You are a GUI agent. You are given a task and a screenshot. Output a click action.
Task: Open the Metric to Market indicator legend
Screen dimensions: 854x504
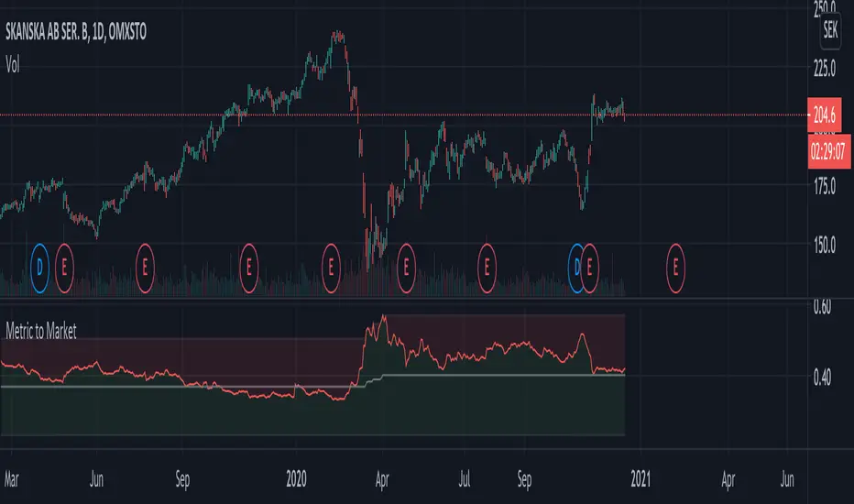[x=41, y=331]
